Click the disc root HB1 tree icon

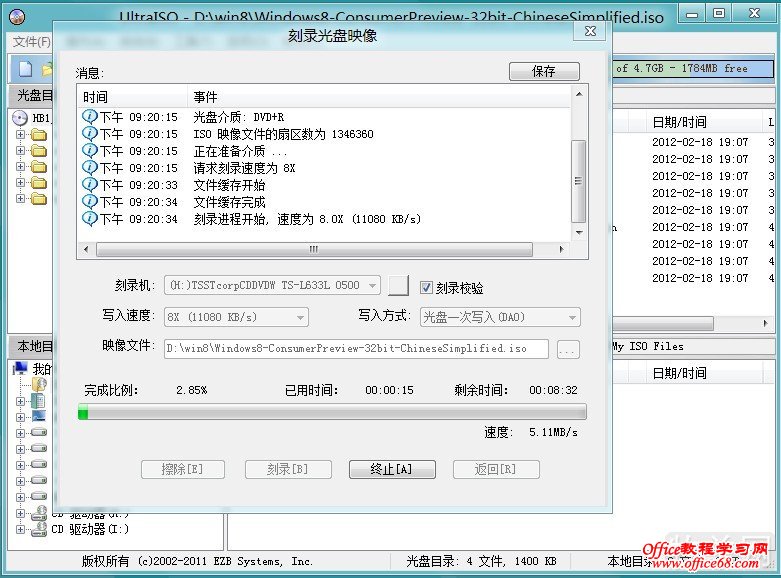19,118
